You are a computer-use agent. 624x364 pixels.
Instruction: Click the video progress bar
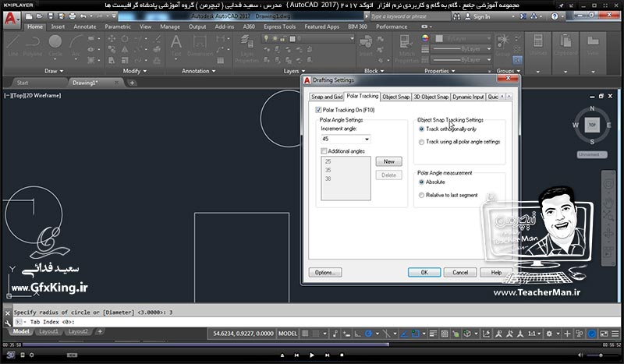(312, 345)
